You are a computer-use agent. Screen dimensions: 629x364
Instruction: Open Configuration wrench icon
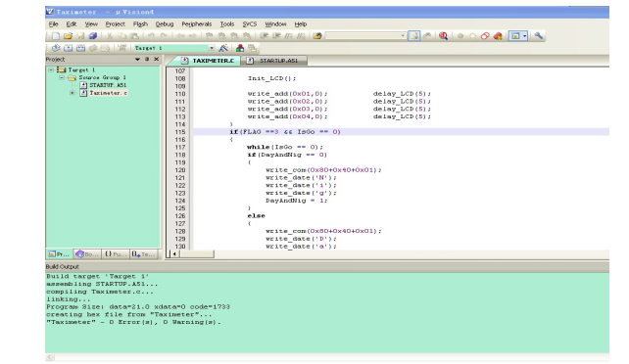click(539, 36)
